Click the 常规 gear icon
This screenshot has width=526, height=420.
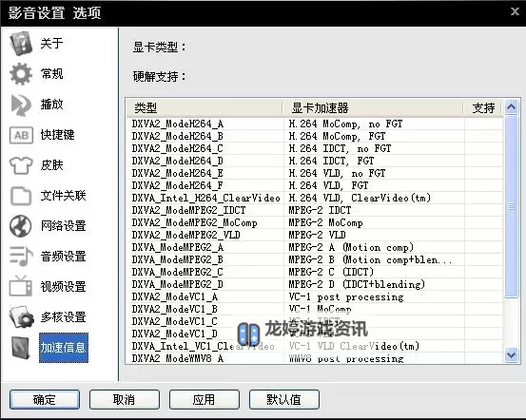click(x=21, y=74)
